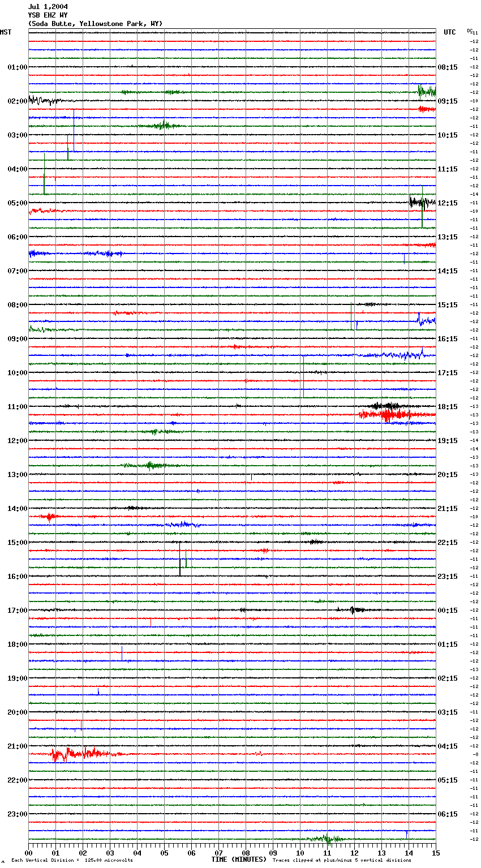Click the date header "Jul 1,2004"

[48, 7]
